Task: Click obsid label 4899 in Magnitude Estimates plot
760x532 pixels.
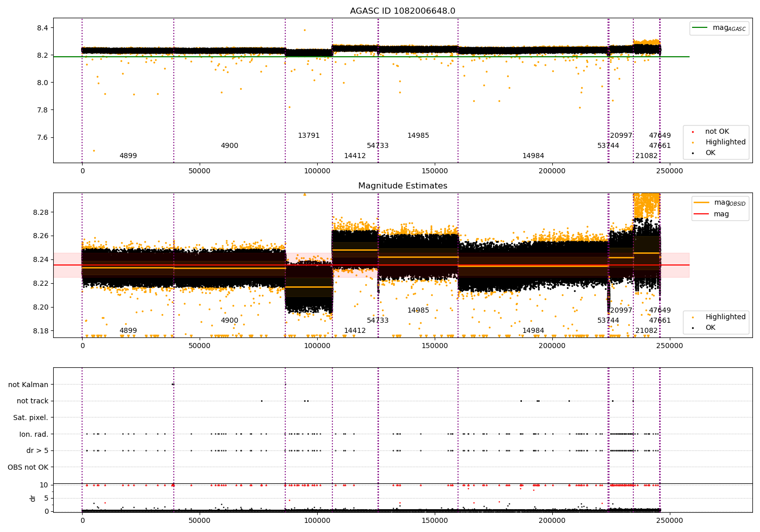Action: pos(128,331)
